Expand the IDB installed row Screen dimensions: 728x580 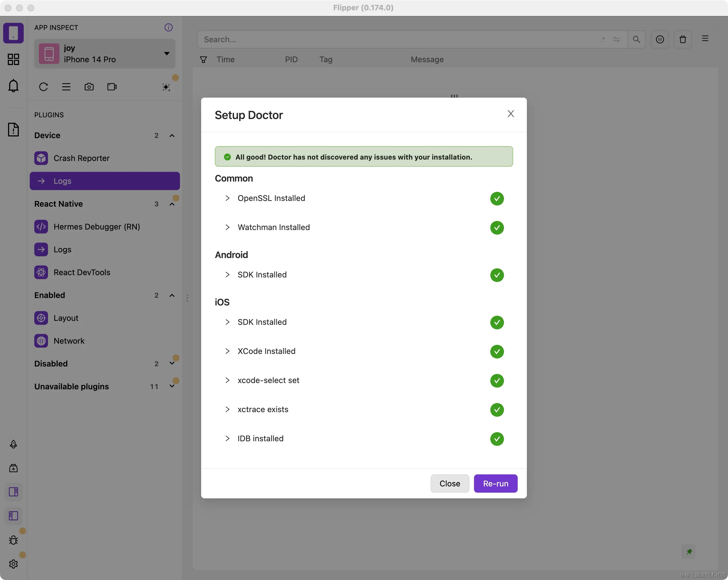pyautogui.click(x=228, y=438)
